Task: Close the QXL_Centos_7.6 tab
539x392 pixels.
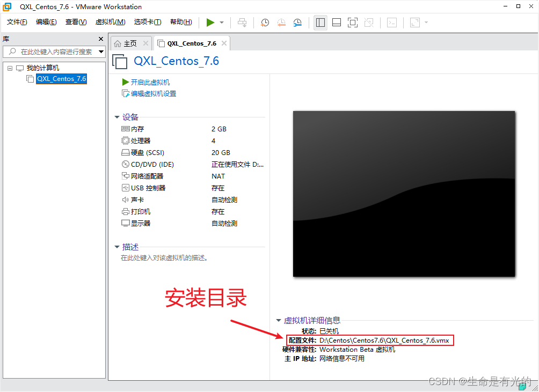Action: coord(224,43)
